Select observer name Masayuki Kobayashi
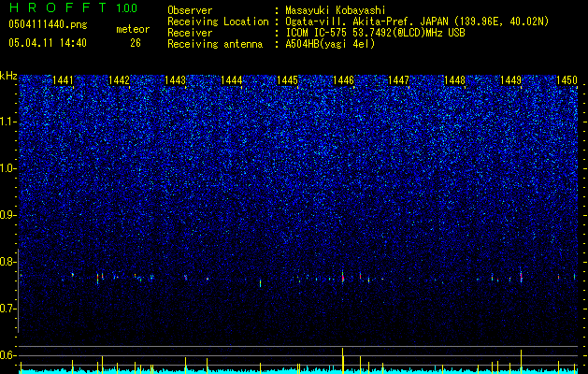The width and height of the screenshot is (588, 374). [336, 10]
